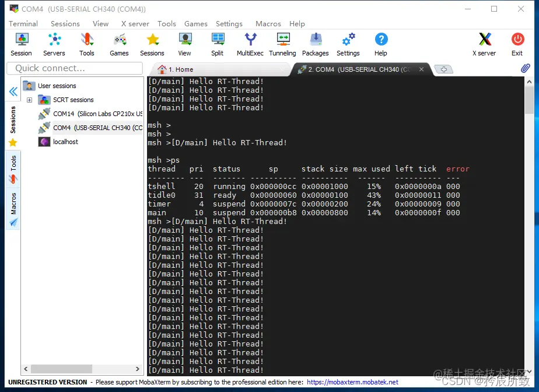The width and height of the screenshot is (539, 392).
Task: Expand the SCRT sessions tree node
Action: 30,100
